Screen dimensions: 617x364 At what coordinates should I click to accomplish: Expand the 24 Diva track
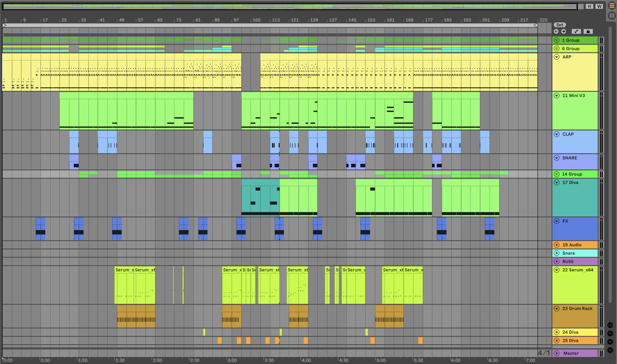click(x=557, y=332)
